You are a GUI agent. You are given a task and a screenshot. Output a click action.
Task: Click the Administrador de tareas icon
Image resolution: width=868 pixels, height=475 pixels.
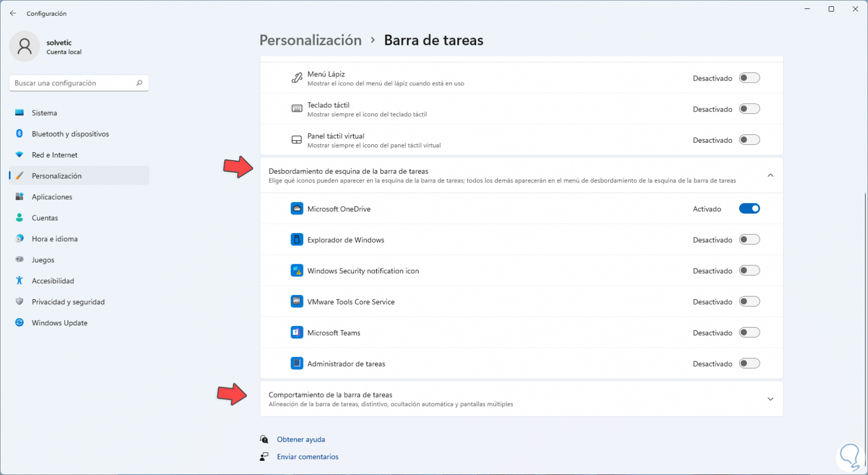coord(297,364)
